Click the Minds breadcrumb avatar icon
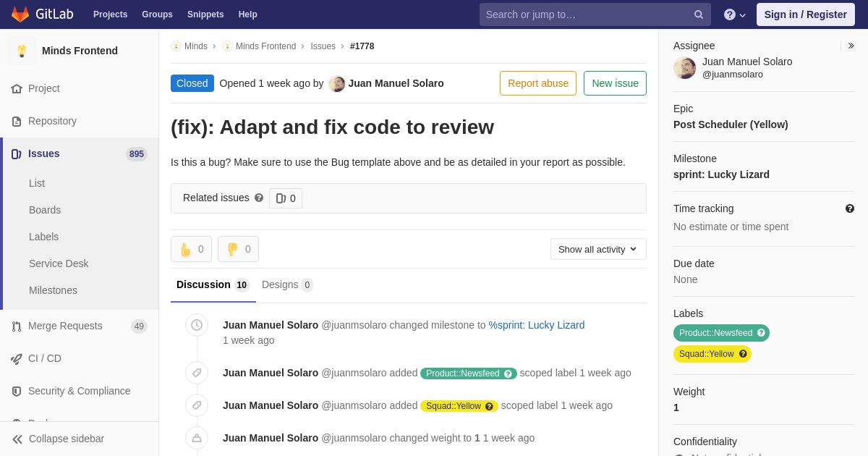This screenshot has width=868, height=456. [176, 46]
